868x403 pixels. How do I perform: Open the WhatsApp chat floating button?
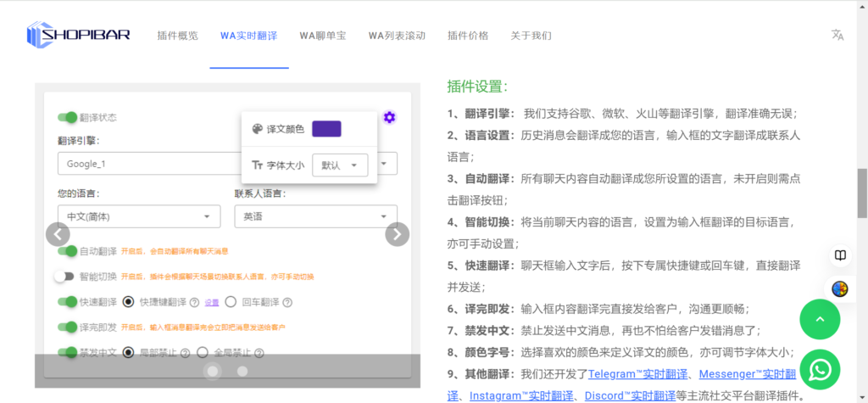(820, 370)
